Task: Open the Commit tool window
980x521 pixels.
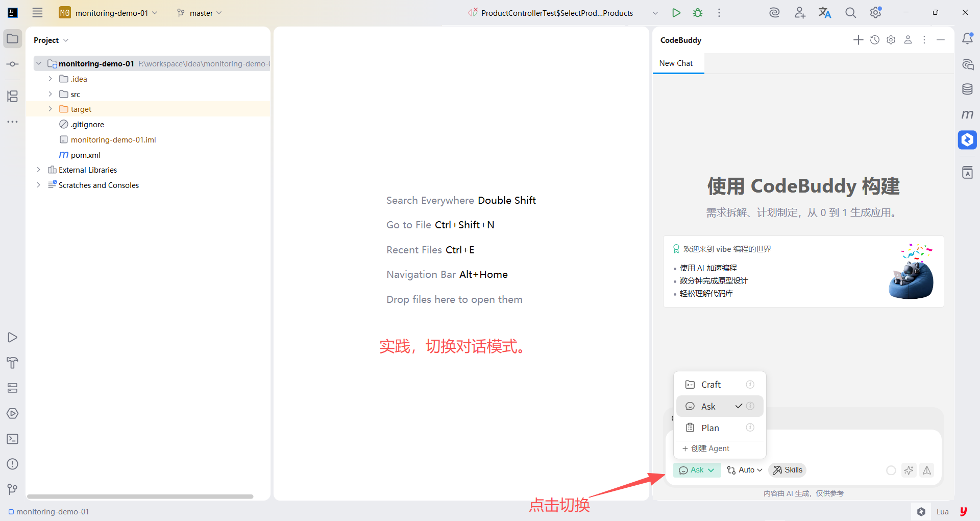Action: pos(13,64)
